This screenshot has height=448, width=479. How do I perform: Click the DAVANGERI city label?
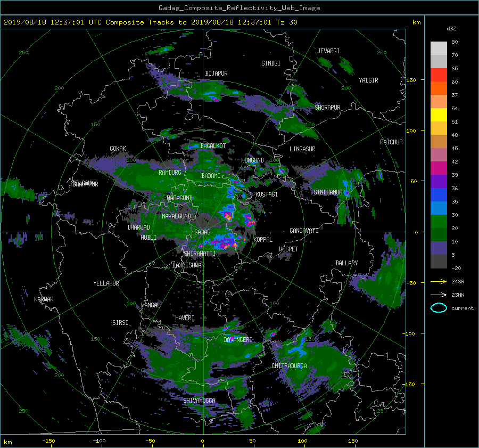(x=238, y=340)
